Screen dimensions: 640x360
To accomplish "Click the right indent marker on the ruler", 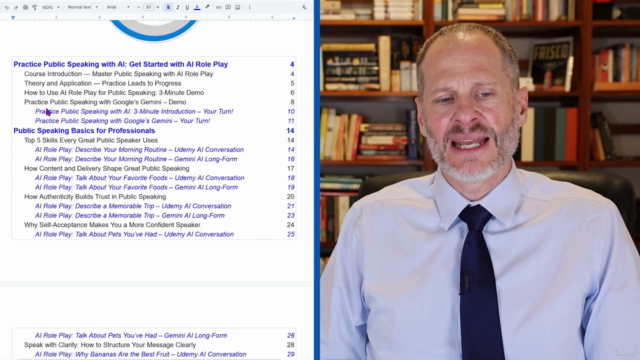I will 293,18.
